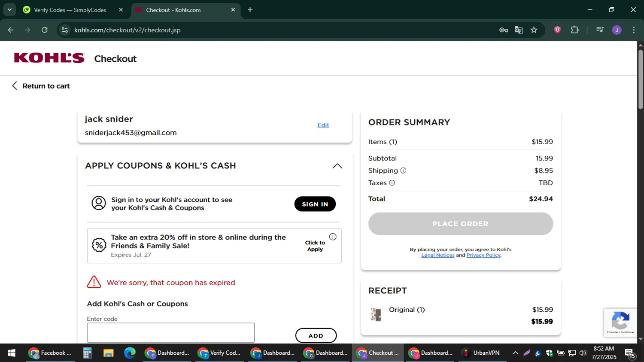Open media control icon in toolbar
The image size is (644, 362).
pyautogui.click(x=600, y=30)
